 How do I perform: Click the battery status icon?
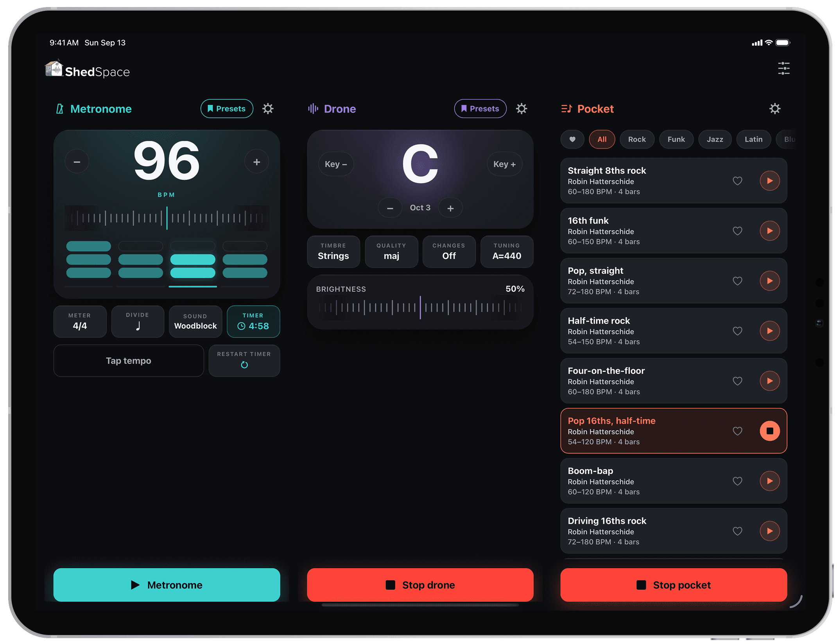point(783,43)
